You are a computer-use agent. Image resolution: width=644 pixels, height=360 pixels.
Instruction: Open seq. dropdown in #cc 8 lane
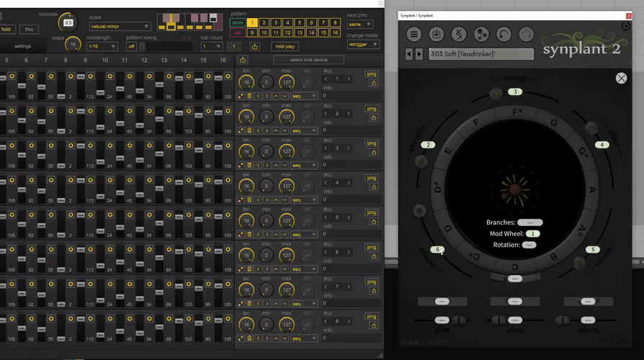[x=304, y=338]
